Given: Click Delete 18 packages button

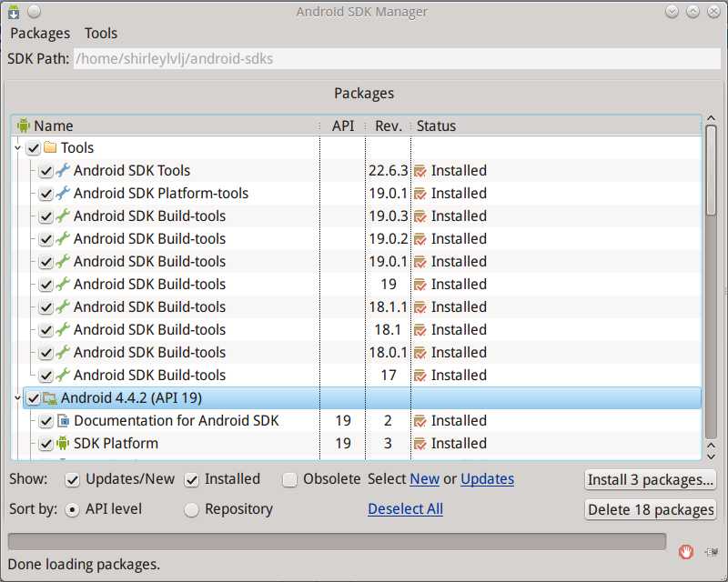Looking at the screenshot, I should tap(650, 509).
